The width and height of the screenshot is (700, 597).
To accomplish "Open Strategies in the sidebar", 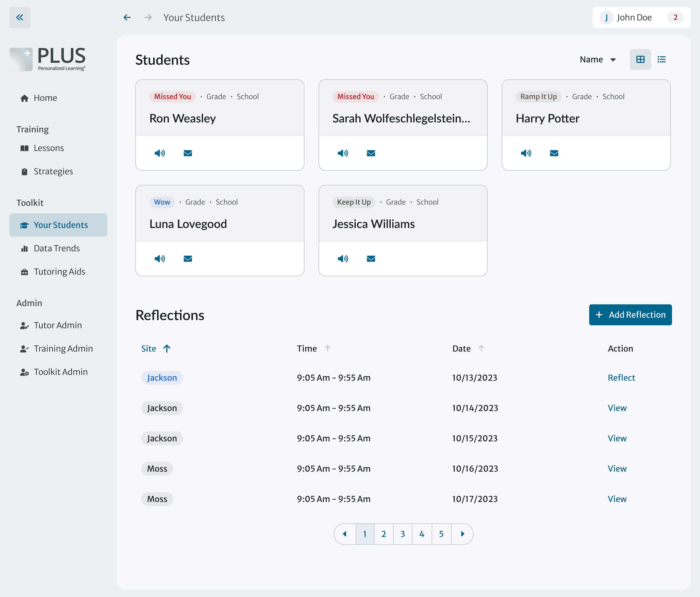I will (x=58, y=172).
